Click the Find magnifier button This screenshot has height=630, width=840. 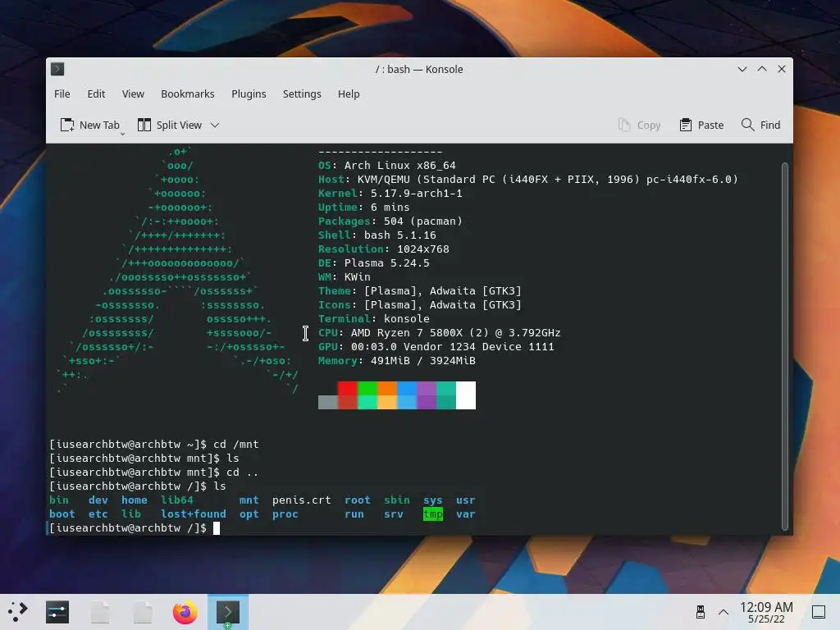pyautogui.click(x=760, y=125)
